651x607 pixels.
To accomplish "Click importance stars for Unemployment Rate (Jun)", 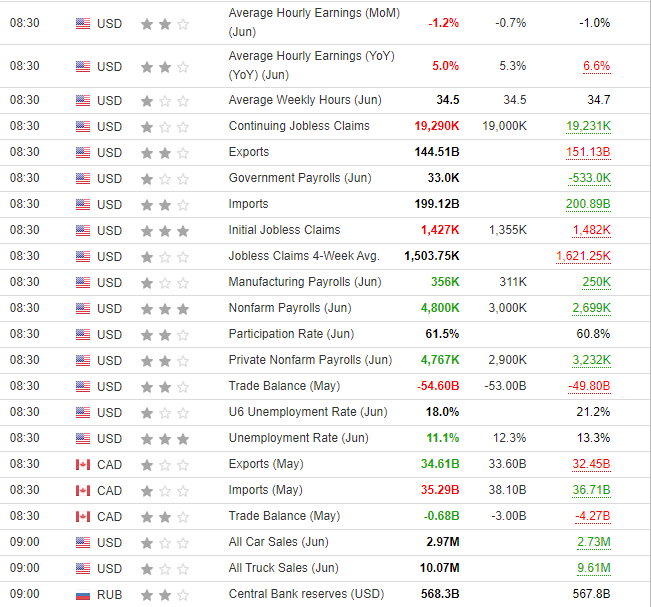I will click(165, 439).
